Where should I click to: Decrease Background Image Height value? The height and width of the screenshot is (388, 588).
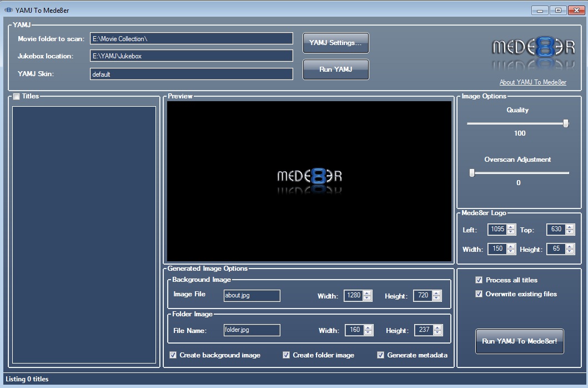436,299
